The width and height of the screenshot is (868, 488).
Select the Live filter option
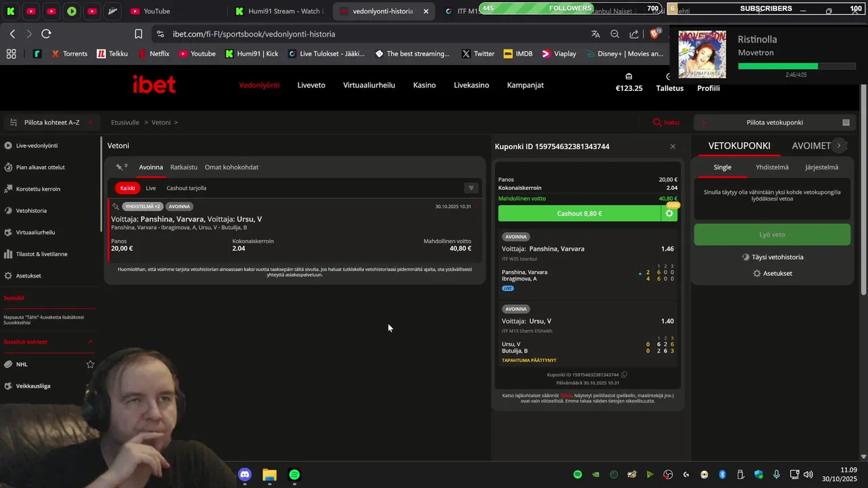(x=151, y=188)
